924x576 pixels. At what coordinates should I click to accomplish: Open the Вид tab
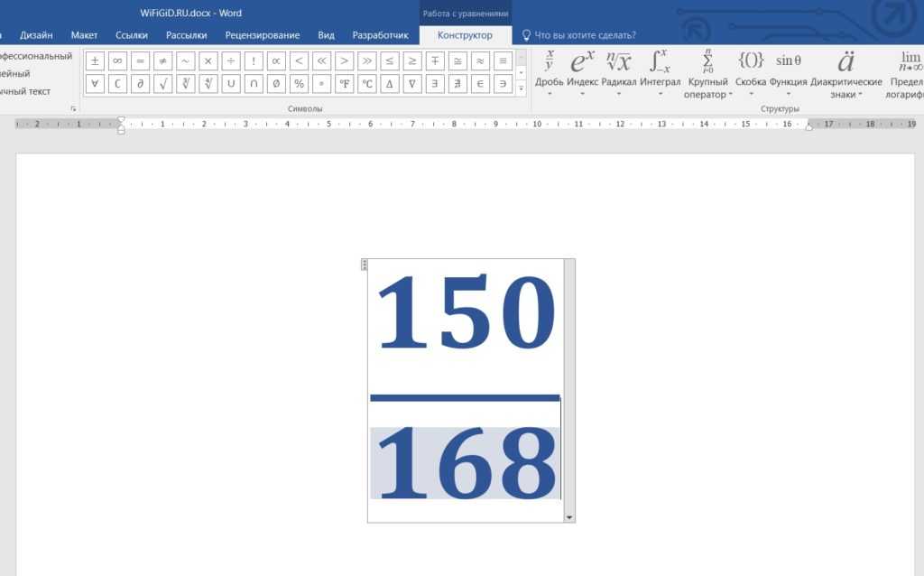pyautogui.click(x=326, y=35)
